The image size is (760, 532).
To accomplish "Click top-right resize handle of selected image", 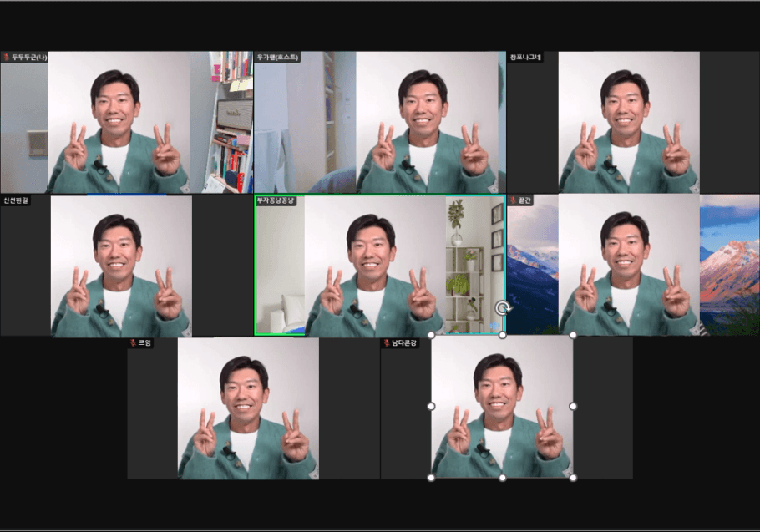I will pyautogui.click(x=573, y=335).
